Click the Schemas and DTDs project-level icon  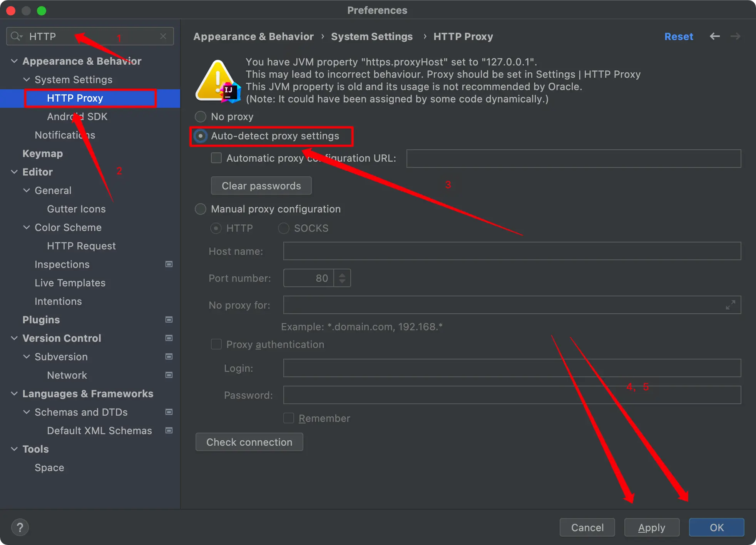169,412
